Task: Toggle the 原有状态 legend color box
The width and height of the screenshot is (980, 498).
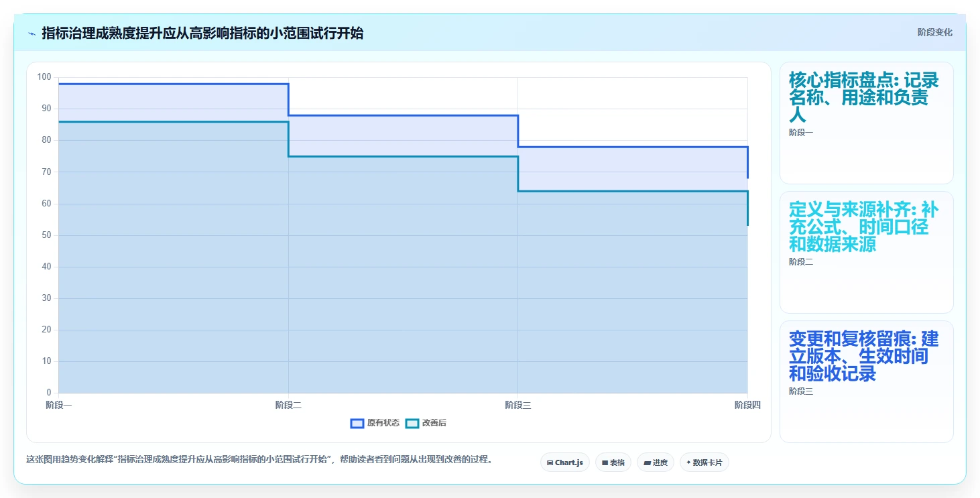Action: click(x=357, y=423)
